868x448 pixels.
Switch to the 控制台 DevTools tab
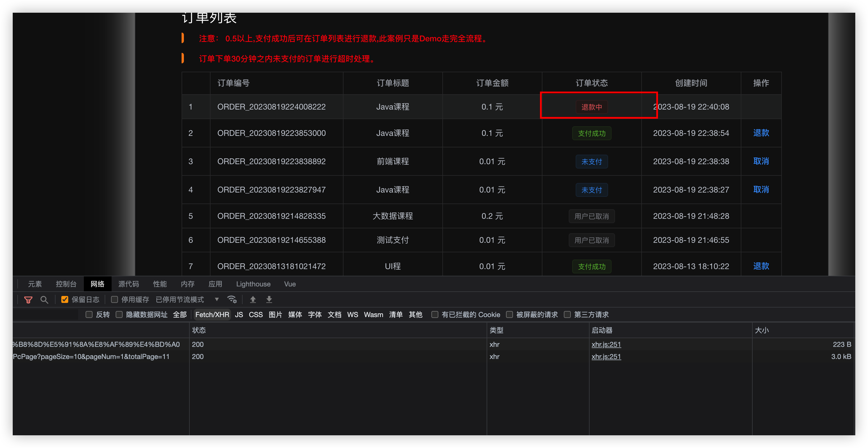[66, 284]
